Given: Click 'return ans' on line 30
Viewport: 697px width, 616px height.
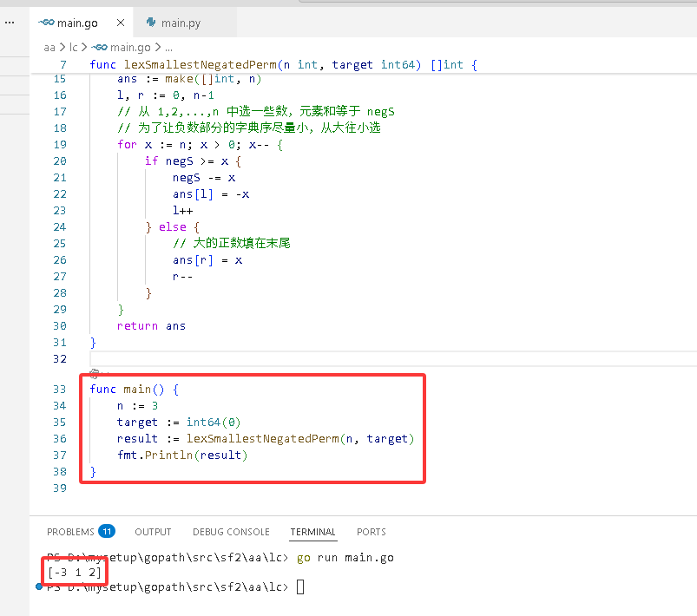Looking at the screenshot, I should (151, 325).
